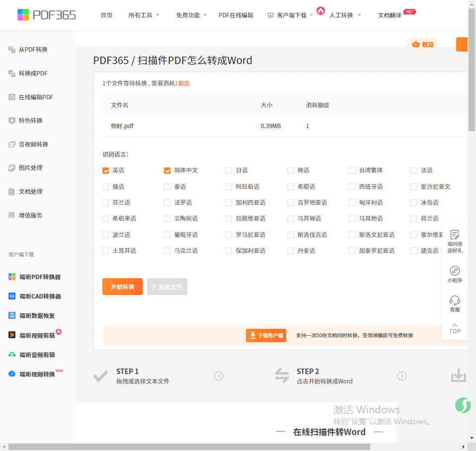Click the 权益 crown icon

415,44
